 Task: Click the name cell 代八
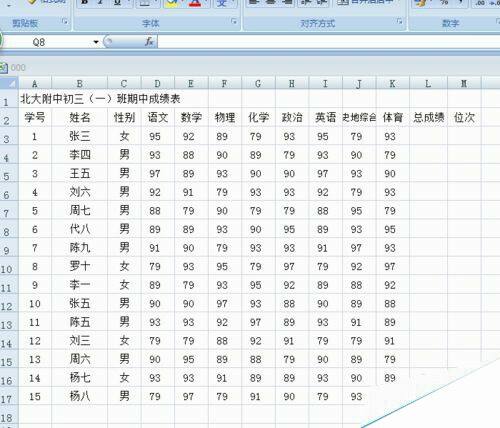pyautogui.click(x=79, y=229)
